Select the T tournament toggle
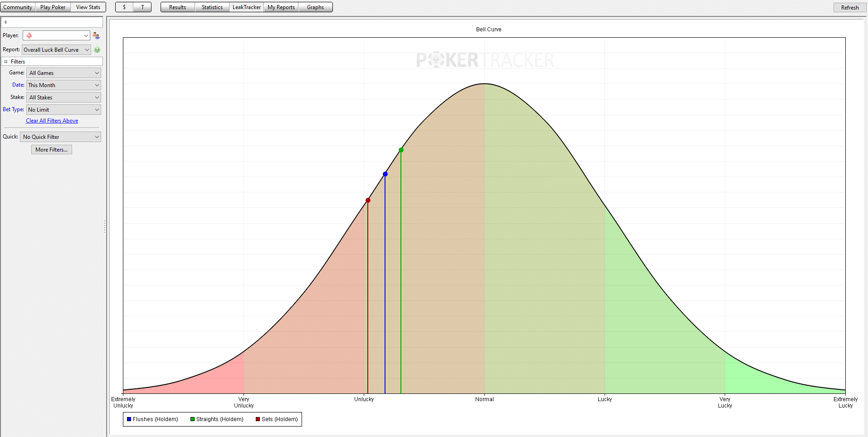 coord(142,7)
